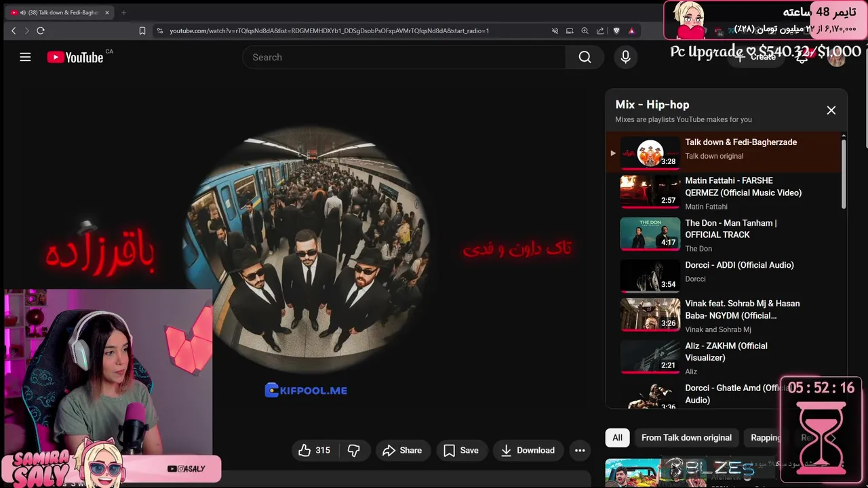This screenshot has width=868, height=488.
Task: Save the video to a playlist
Action: point(461,450)
